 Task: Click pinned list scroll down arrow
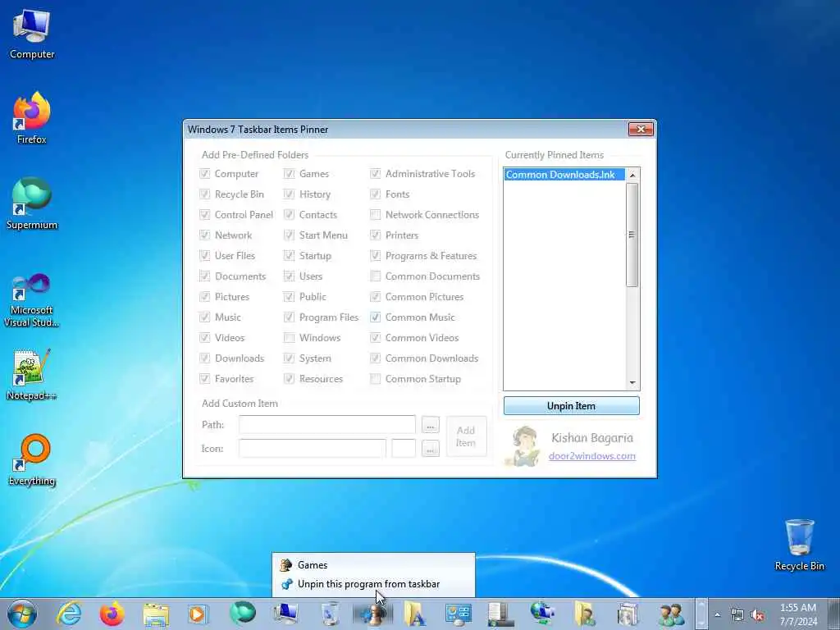(x=632, y=382)
